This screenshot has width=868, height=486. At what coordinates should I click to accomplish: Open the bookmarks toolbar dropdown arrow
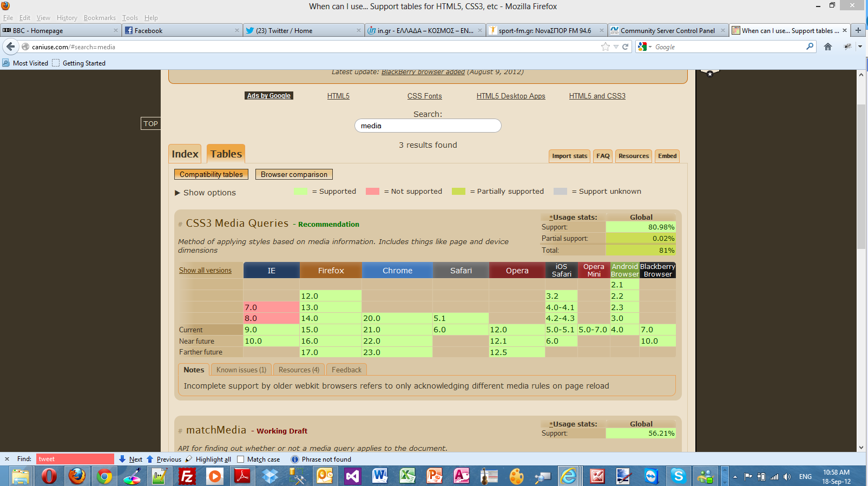point(860,47)
